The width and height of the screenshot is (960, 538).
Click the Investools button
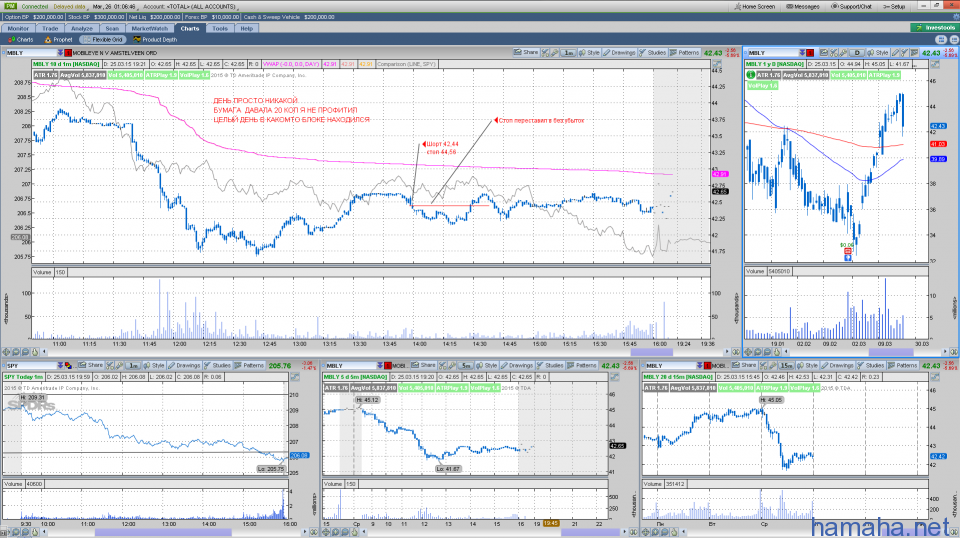point(934,28)
